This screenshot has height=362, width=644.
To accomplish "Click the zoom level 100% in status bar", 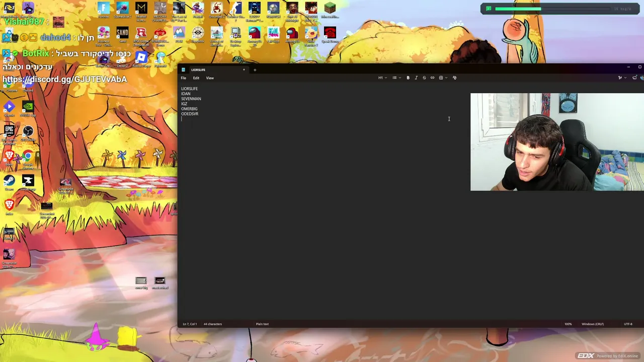I will 568,324.
